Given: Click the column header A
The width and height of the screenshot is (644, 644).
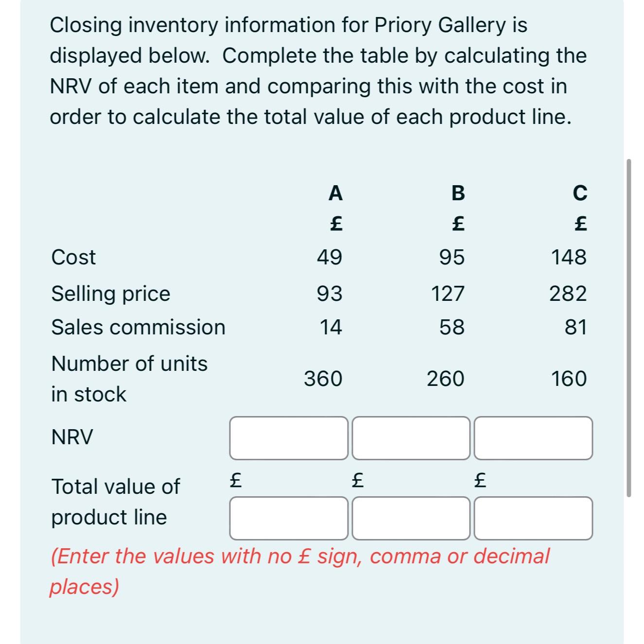Looking at the screenshot, I should [335, 192].
